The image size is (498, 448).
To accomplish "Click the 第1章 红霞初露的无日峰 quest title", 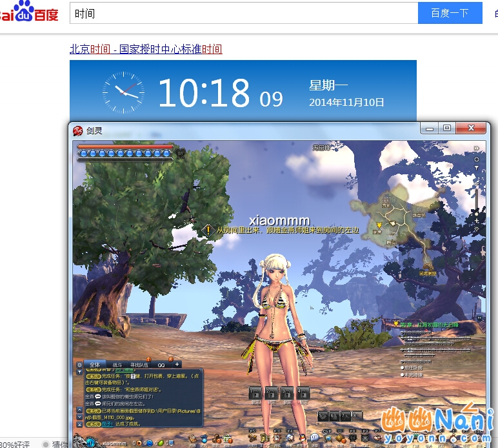I will point(429,325).
